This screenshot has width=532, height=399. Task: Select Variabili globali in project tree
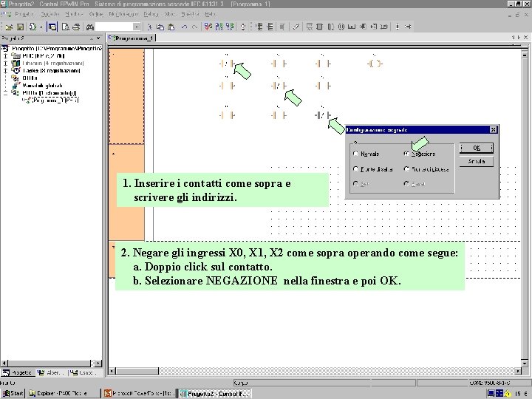pyautogui.click(x=42, y=86)
